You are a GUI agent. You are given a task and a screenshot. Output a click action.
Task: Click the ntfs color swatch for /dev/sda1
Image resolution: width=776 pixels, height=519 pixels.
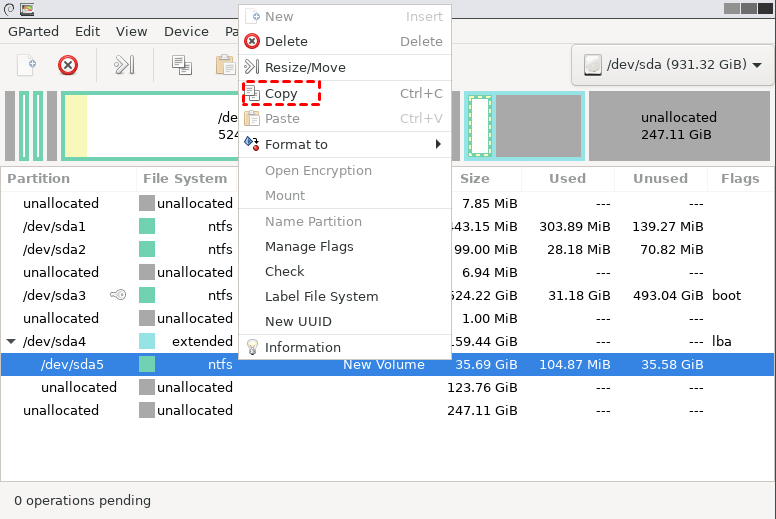click(x=147, y=226)
